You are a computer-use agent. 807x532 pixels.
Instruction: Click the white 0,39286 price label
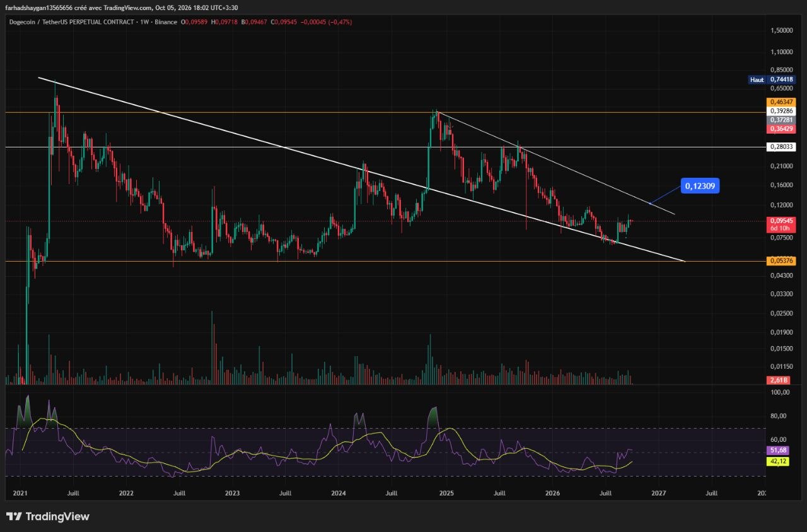click(x=781, y=111)
